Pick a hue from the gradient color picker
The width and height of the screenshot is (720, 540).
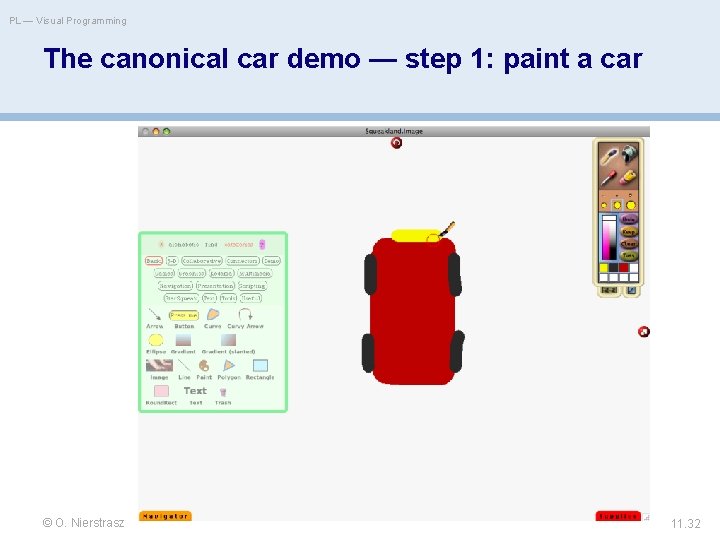pyautogui.click(x=609, y=238)
